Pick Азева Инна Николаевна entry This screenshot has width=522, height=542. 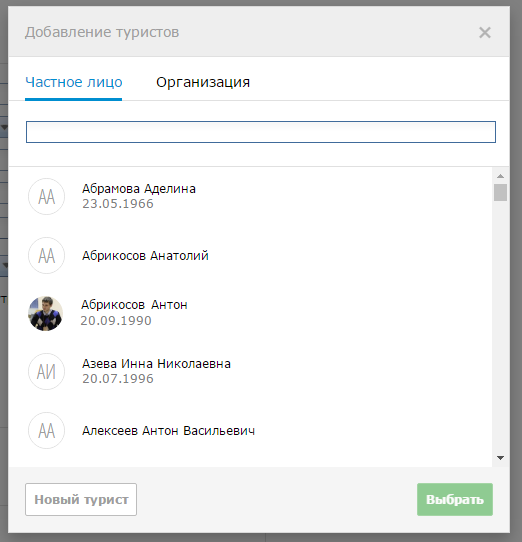click(250, 372)
